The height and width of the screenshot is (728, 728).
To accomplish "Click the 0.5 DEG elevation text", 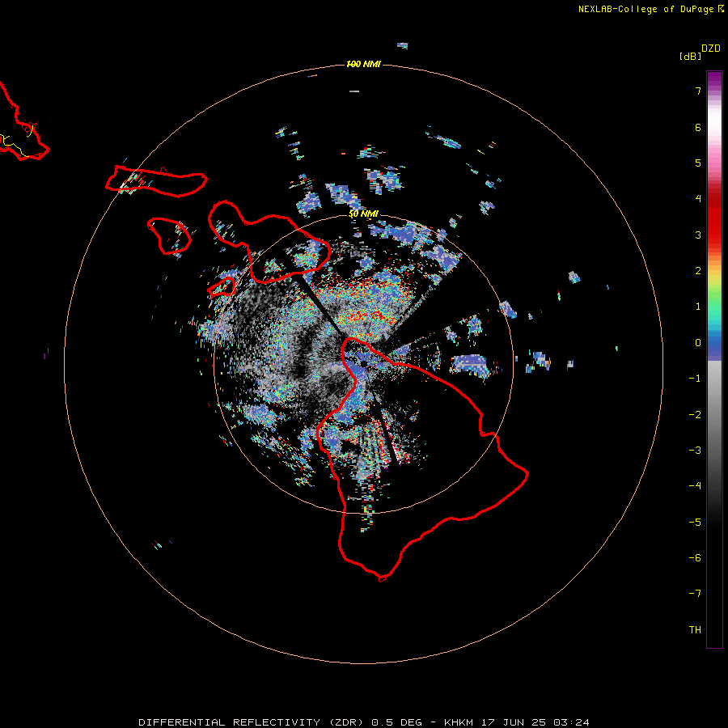I will coord(397,722).
